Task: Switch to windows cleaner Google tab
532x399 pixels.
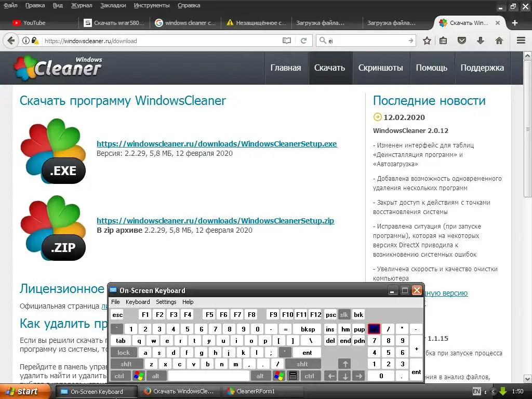Action: point(185,23)
